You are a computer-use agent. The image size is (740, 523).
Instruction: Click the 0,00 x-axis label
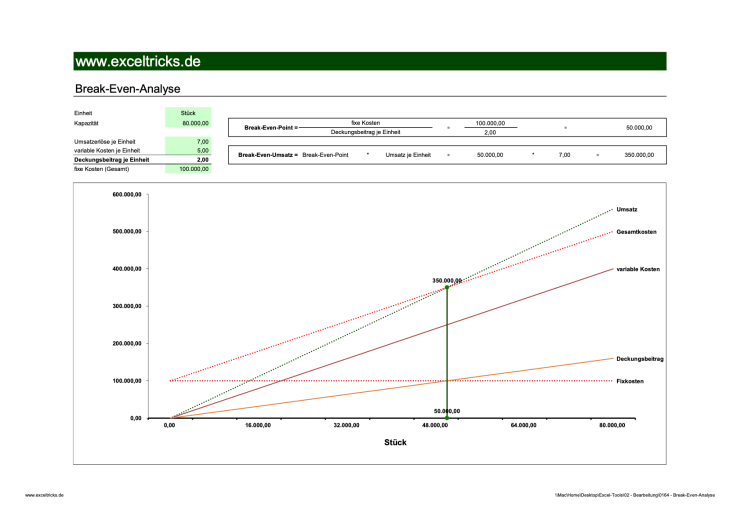click(x=169, y=425)
